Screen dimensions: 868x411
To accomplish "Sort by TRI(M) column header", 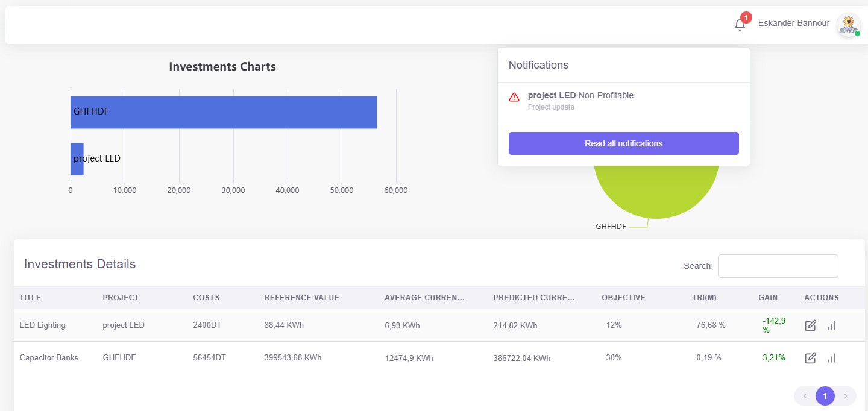I will tap(704, 298).
